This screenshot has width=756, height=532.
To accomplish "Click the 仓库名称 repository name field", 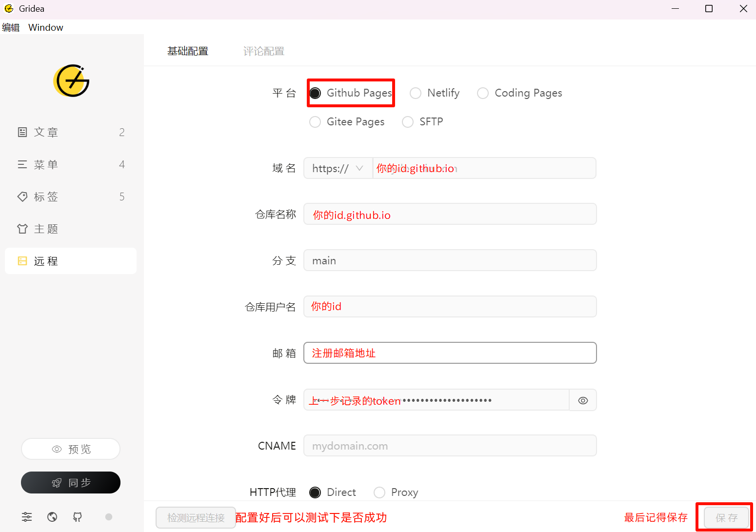I will pyautogui.click(x=450, y=214).
